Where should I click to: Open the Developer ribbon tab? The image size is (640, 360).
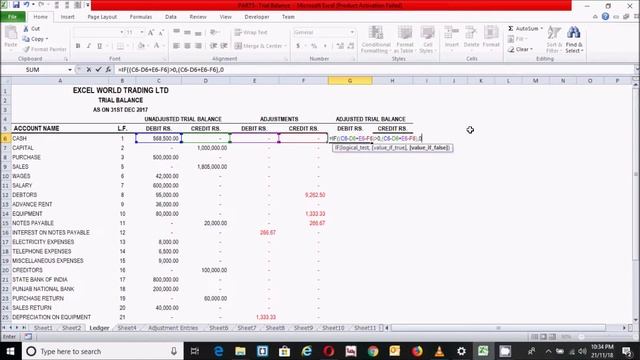pos(257,17)
